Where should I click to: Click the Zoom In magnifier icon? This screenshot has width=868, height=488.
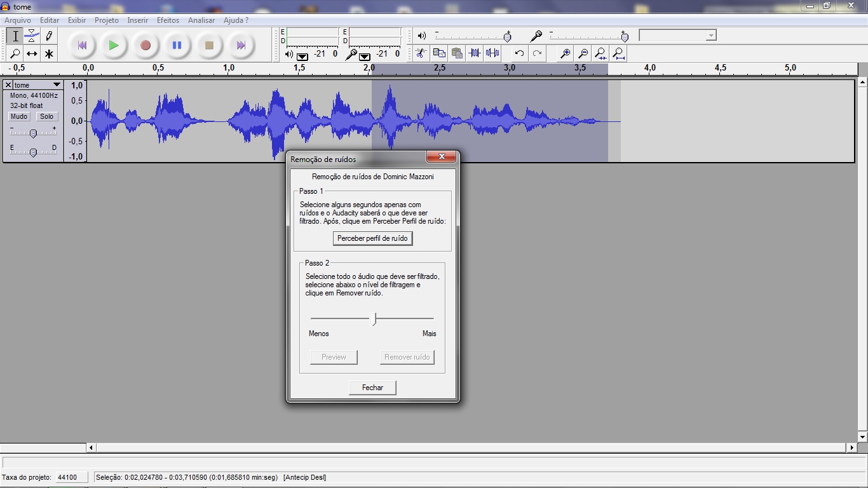(564, 53)
